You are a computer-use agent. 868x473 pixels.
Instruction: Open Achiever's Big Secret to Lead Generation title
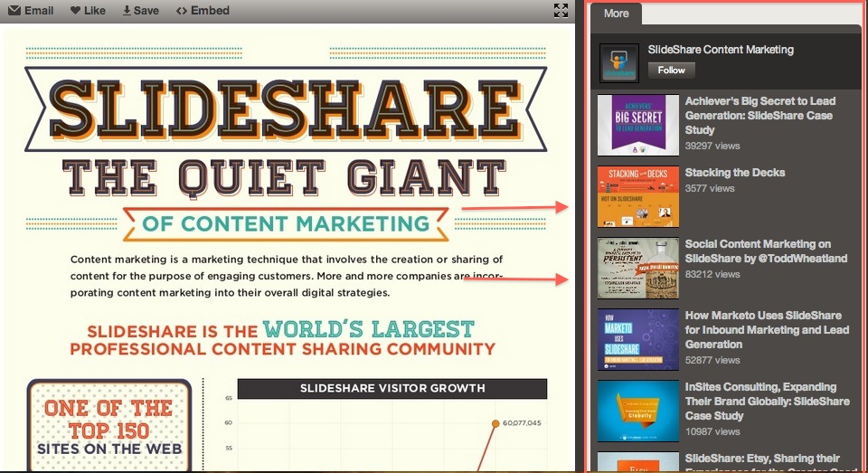pyautogui.click(x=760, y=116)
